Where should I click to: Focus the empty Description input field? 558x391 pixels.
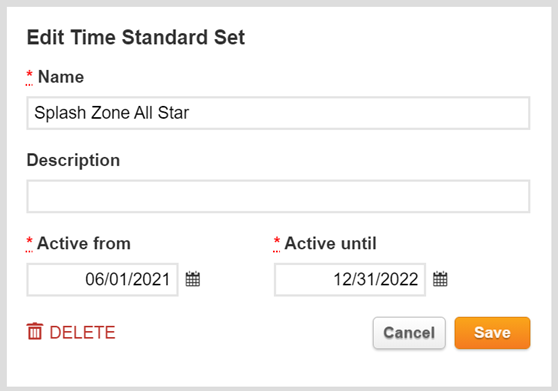[x=278, y=196]
